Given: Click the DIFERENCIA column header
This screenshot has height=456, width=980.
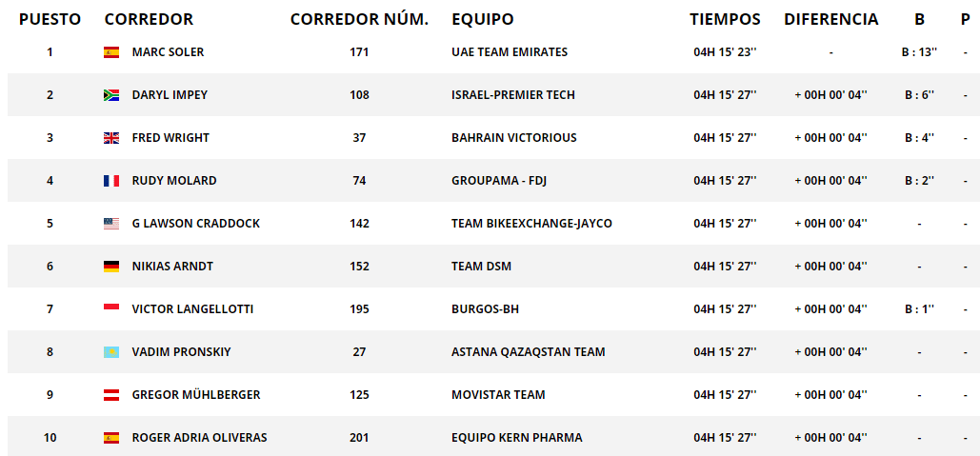Looking at the screenshot, I should point(830,19).
